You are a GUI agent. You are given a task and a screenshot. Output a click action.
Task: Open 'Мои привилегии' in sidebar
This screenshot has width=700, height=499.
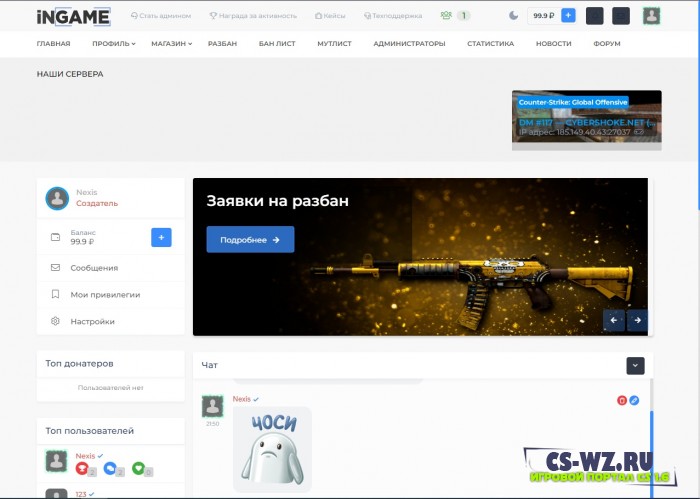(x=110, y=295)
